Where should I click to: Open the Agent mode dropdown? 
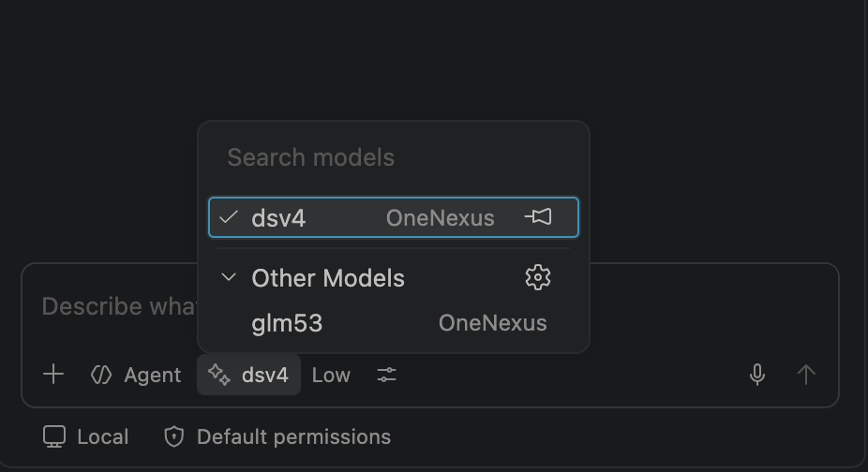136,375
